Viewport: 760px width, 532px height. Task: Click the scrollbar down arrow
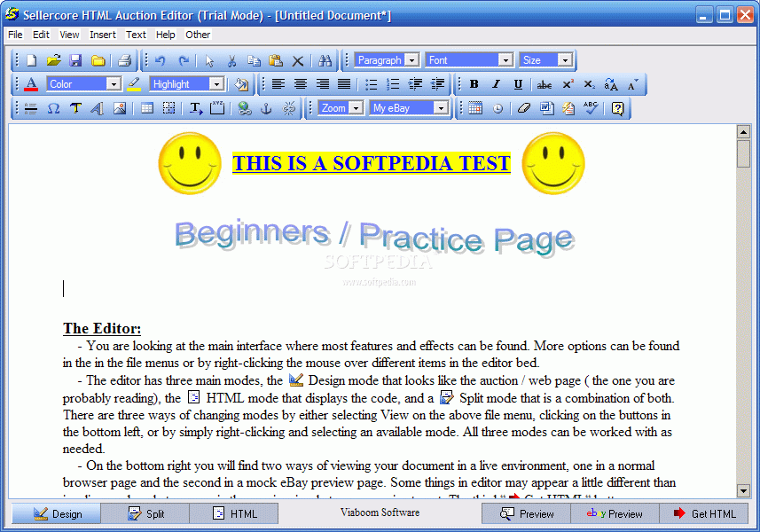pos(743,491)
